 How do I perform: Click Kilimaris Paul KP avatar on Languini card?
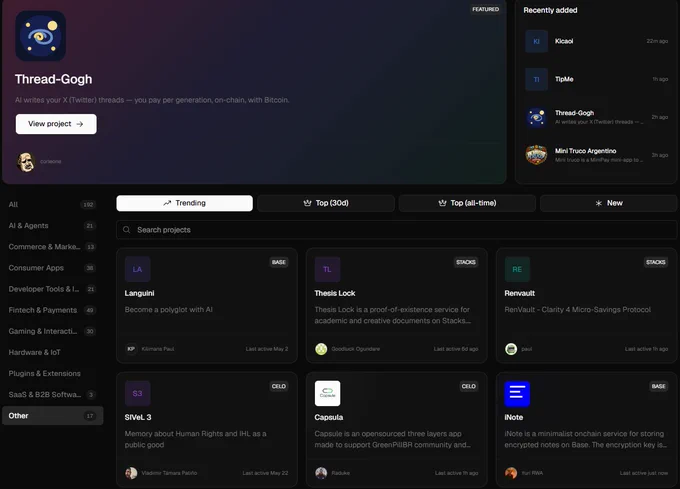pos(131,349)
